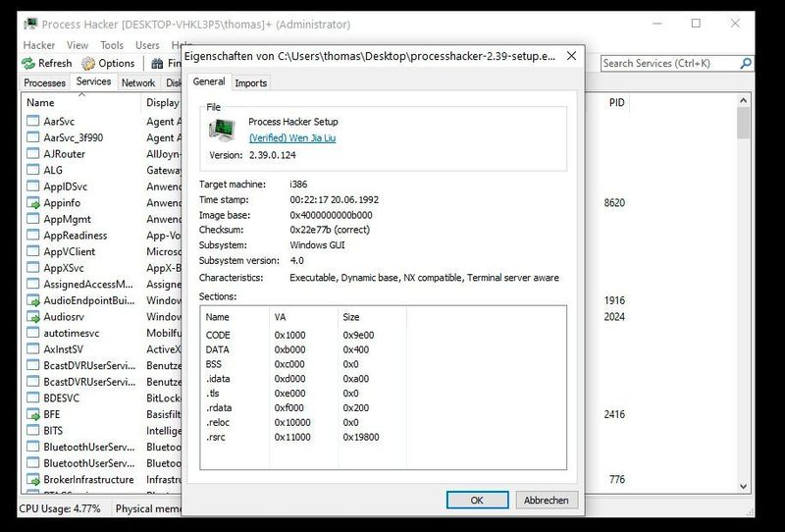This screenshot has height=532, width=785.
Task: Select the BSS section row
Action: pyautogui.click(x=383, y=364)
